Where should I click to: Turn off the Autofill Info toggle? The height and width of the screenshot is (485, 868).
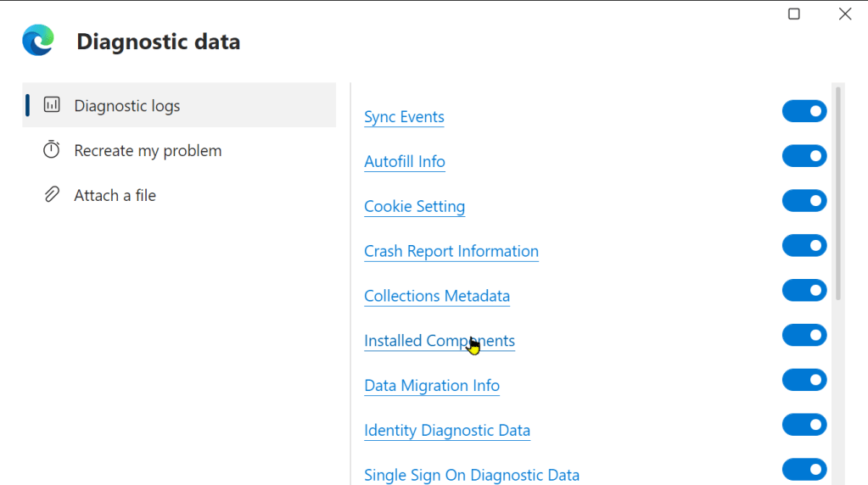click(x=804, y=156)
